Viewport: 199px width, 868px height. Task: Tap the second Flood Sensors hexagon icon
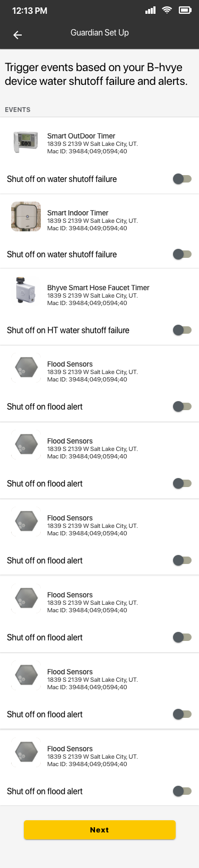[26, 445]
